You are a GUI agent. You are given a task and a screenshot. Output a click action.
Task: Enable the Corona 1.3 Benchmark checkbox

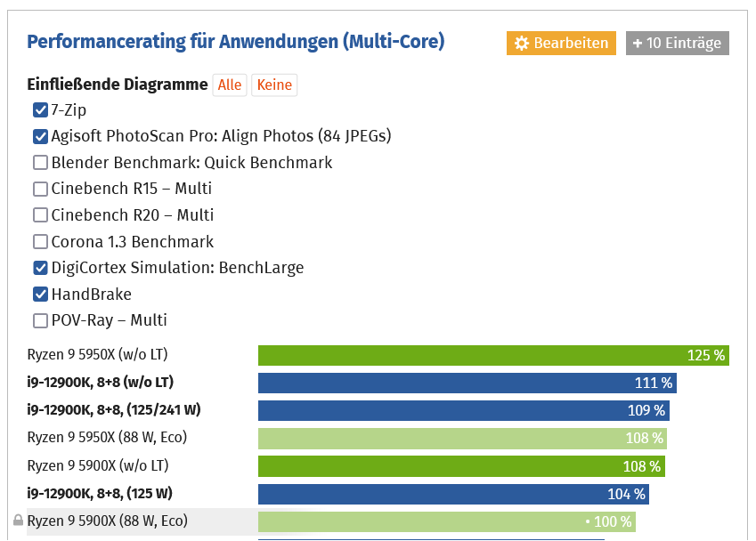coord(40,241)
